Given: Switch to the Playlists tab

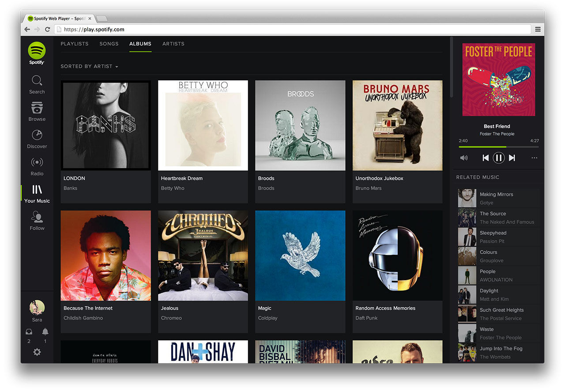Looking at the screenshot, I should pos(75,44).
